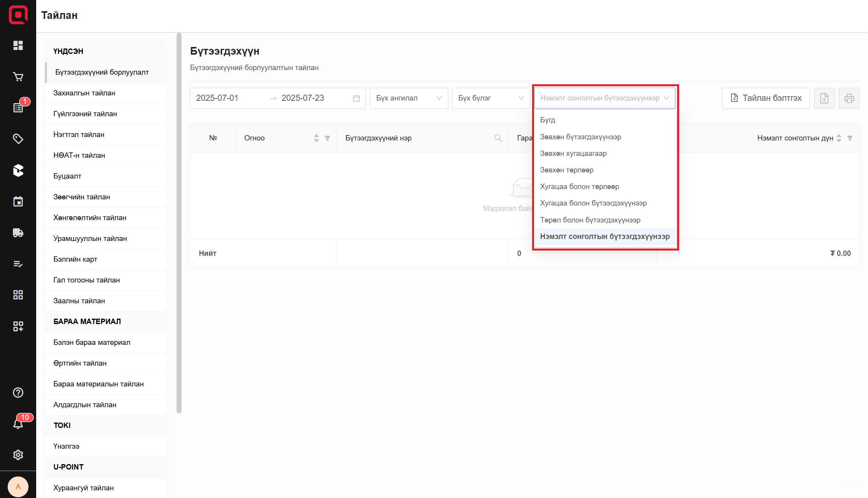The height and width of the screenshot is (498, 868).
Task: Open Захиалгын тайлан report in side menu
Action: click(x=84, y=93)
